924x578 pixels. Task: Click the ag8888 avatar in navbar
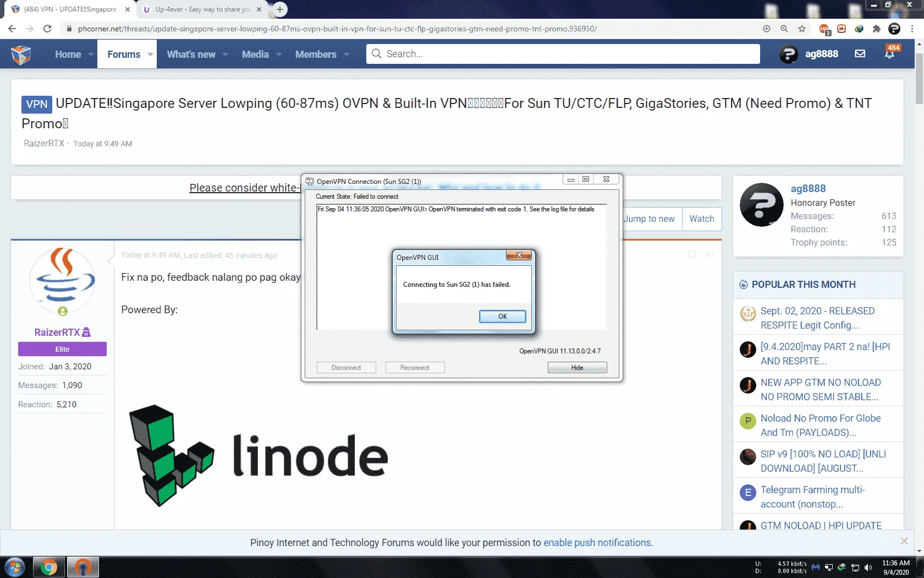tap(789, 54)
